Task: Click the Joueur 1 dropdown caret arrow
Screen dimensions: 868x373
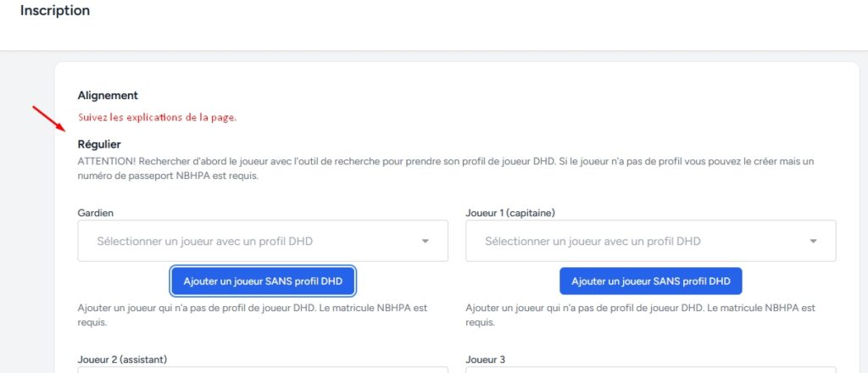Action: coord(813,242)
